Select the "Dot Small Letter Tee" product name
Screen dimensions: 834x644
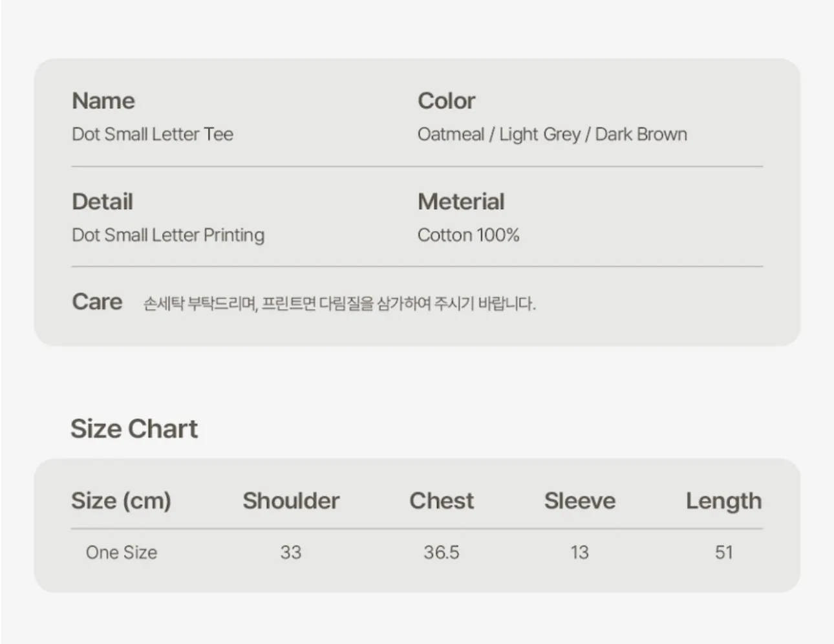[x=153, y=134]
